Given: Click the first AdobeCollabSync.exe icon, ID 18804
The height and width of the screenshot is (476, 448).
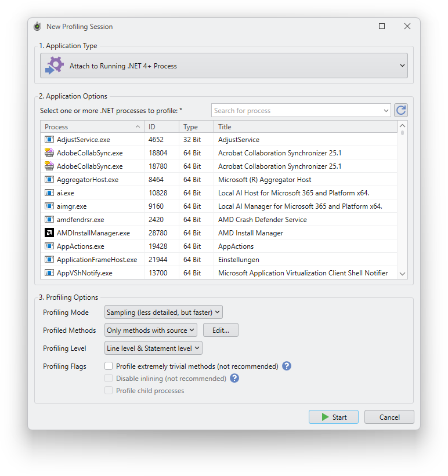Looking at the screenshot, I should click(49, 153).
